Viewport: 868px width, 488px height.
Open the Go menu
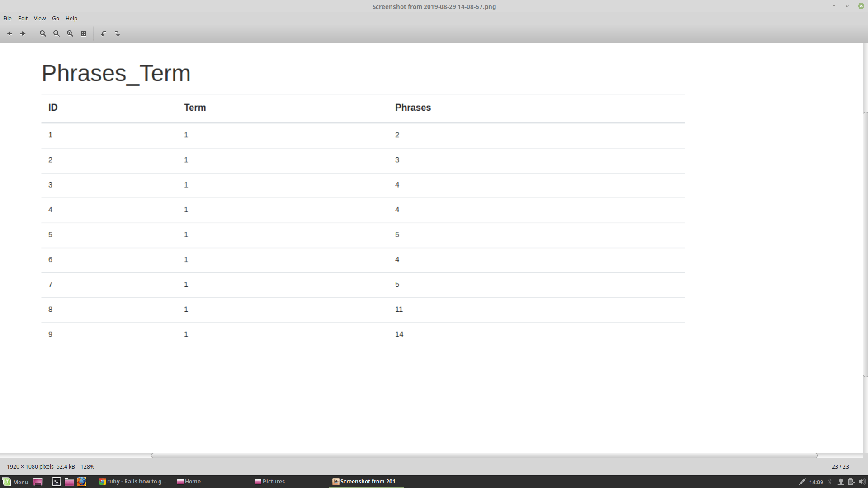pos(56,19)
